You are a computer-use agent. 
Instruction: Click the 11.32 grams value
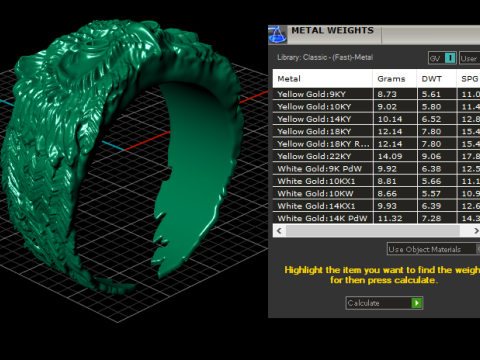(390, 218)
